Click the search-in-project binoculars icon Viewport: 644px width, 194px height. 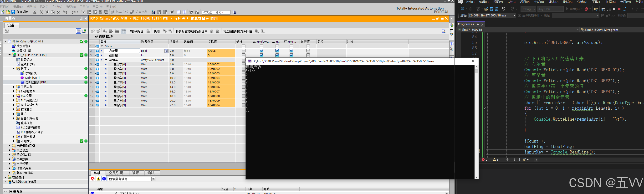pos(235,12)
